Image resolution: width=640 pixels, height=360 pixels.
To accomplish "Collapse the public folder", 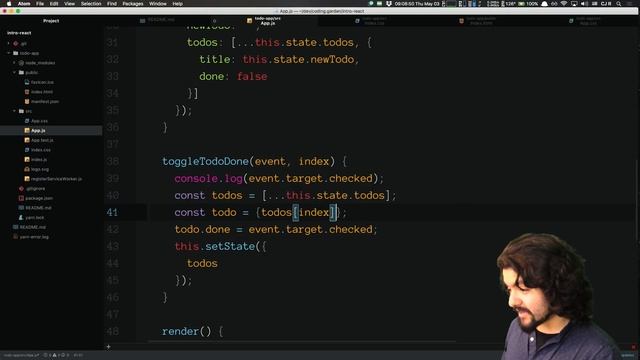I will (x=14, y=72).
